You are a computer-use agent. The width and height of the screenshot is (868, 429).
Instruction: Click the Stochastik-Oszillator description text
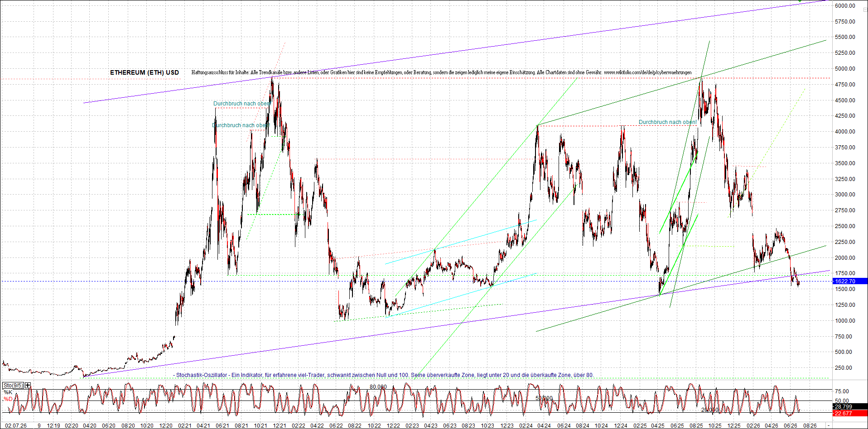click(385, 375)
